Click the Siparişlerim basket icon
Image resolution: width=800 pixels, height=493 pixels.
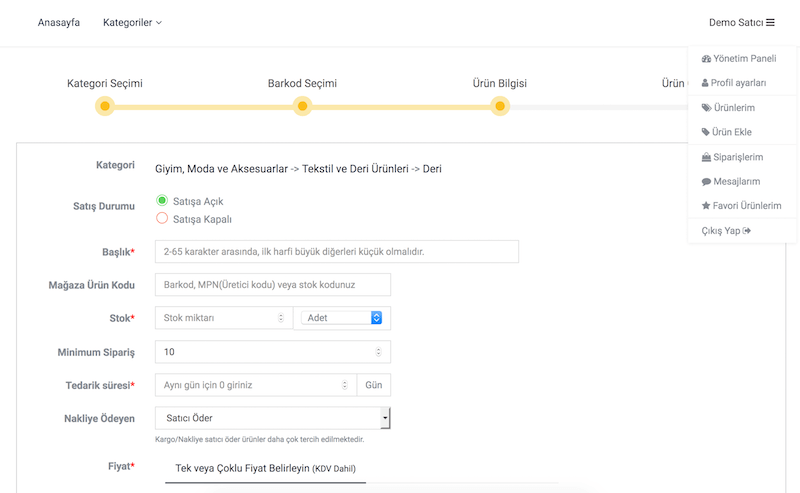point(706,157)
